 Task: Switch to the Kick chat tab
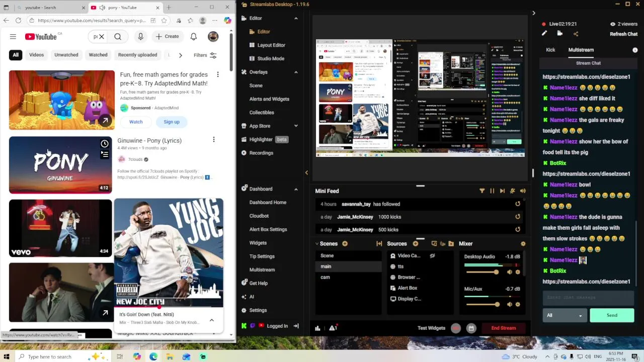click(x=550, y=50)
